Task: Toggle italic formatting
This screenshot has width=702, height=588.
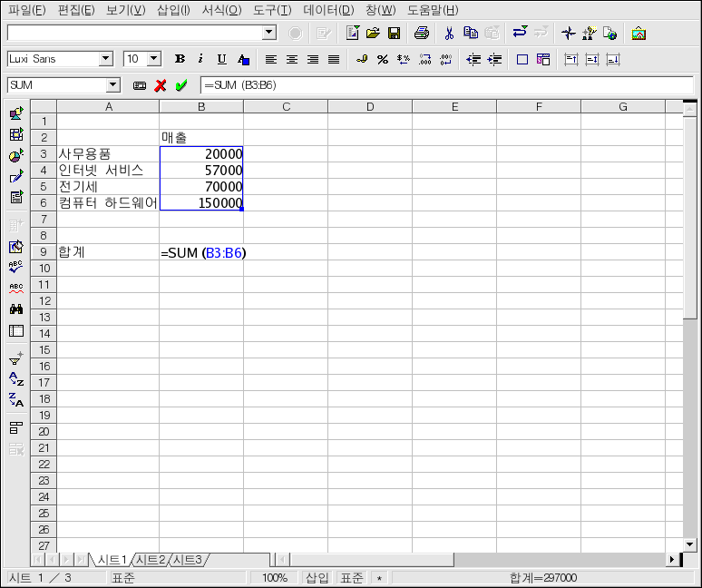Action: pyautogui.click(x=200, y=59)
